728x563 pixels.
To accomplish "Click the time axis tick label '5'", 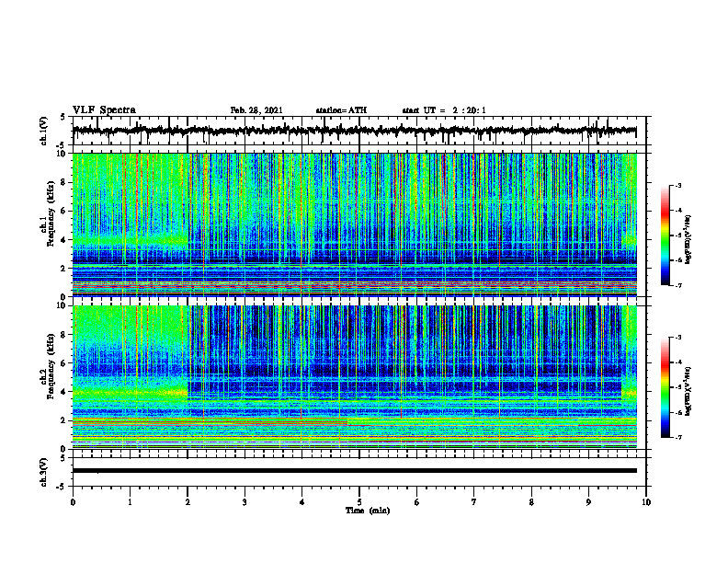I will coord(359,502).
